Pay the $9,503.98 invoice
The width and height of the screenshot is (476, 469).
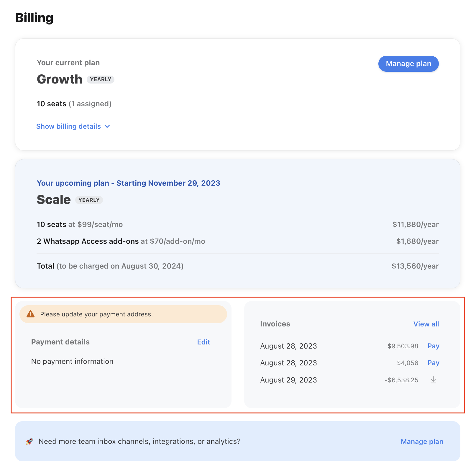(433, 346)
